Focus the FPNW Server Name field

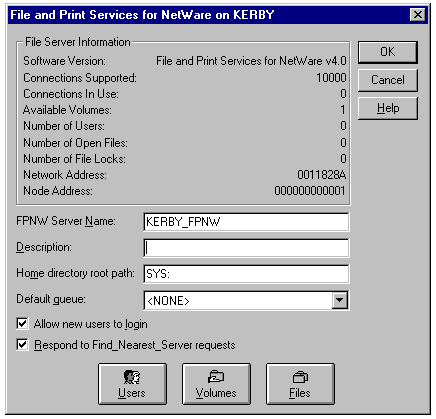246,222
